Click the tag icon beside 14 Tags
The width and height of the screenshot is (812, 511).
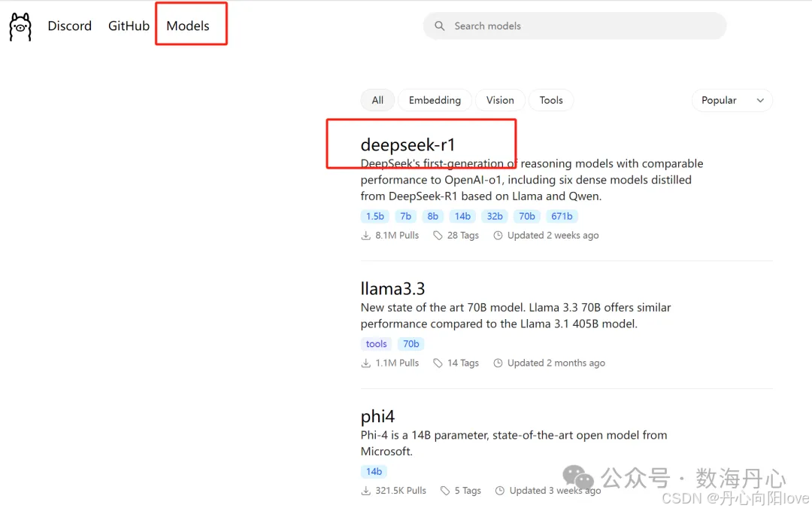pyautogui.click(x=438, y=363)
